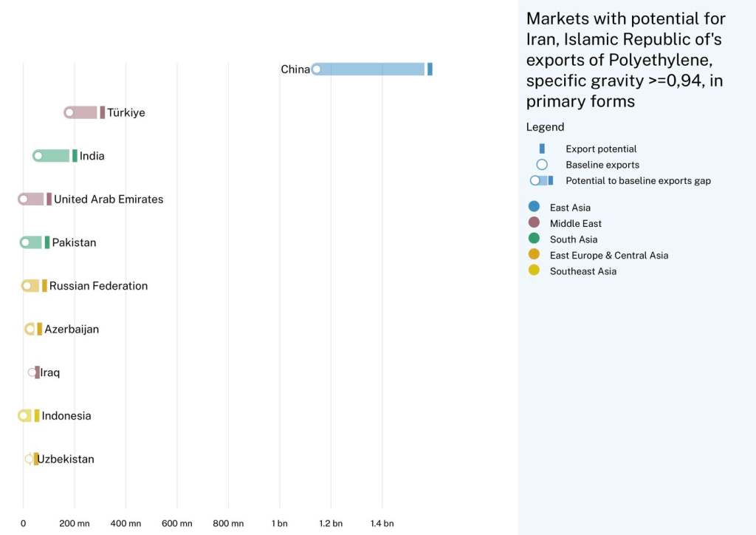This screenshot has height=535, width=756.
Task: Click the East Asia legend color dot
Action: 535,208
